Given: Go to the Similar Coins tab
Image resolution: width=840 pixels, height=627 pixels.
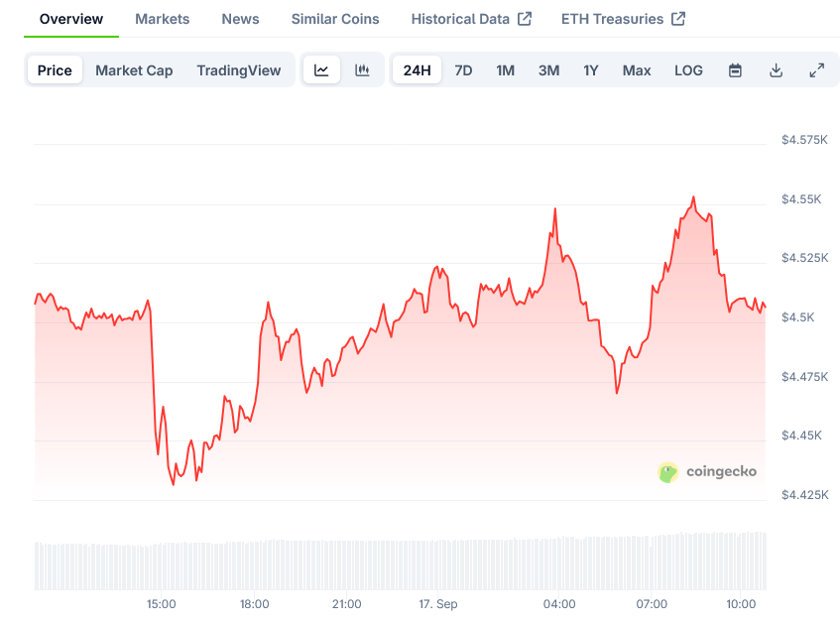Looking at the screenshot, I should pyautogui.click(x=335, y=19).
